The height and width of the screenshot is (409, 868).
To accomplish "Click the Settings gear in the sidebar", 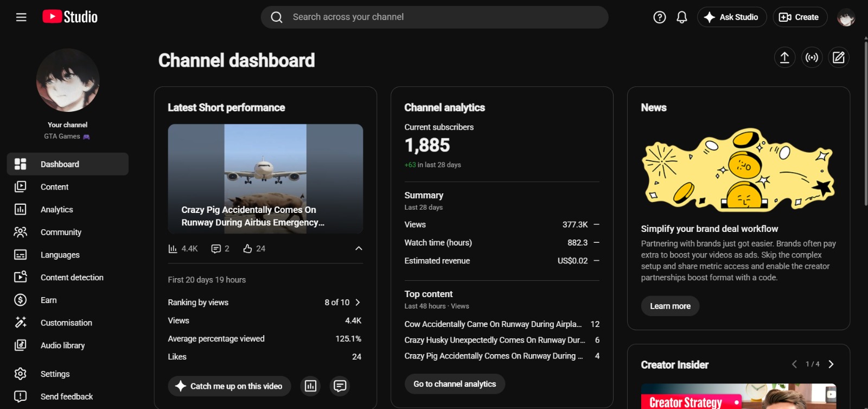I will 21,374.
